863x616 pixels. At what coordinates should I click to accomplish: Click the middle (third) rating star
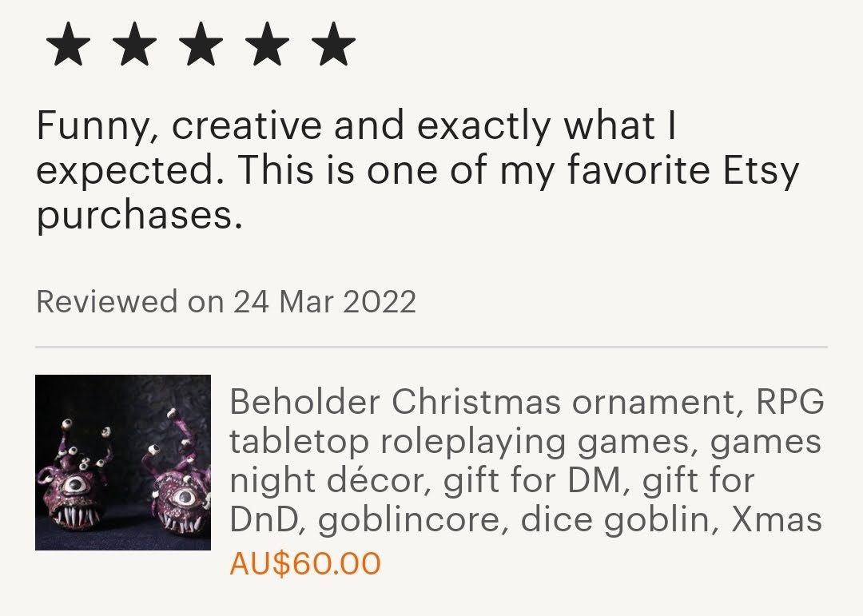pos(201,45)
